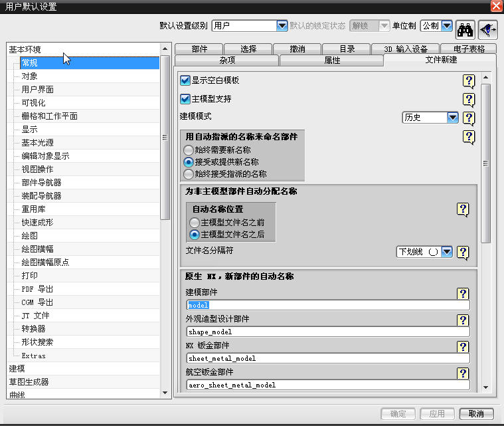
Task: Click the right panel scroll-up arrow
Action: pyautogui.click(x=485, y=78)
